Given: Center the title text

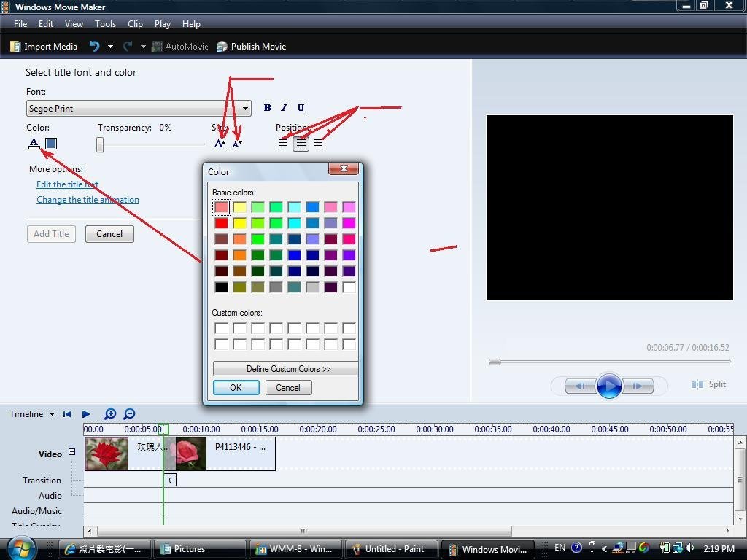Looking at the screenshot, I should click(301, 144).
